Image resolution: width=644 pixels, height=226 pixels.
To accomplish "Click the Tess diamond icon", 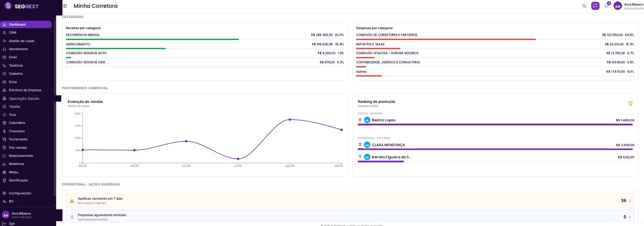I will [x=4, y=115].
